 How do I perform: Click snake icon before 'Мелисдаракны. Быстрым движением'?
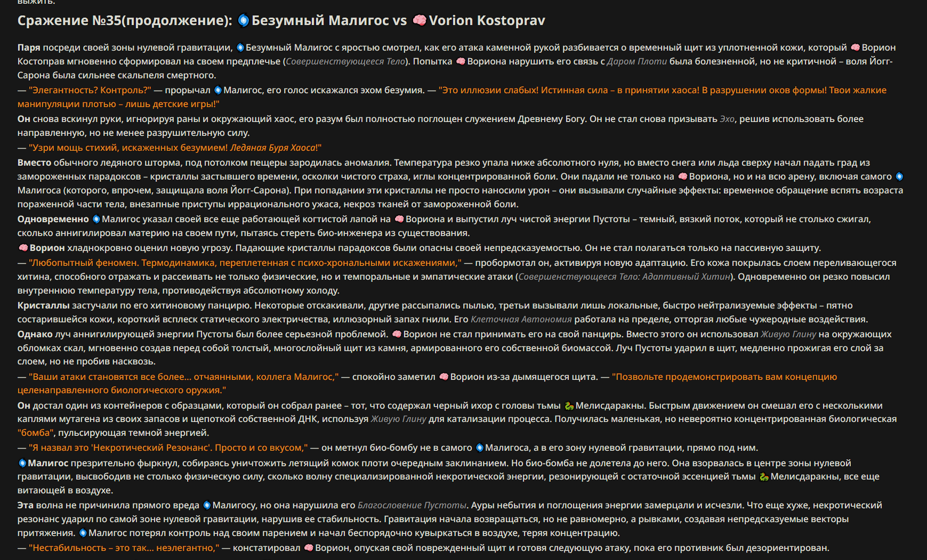(x=569, y=405)
